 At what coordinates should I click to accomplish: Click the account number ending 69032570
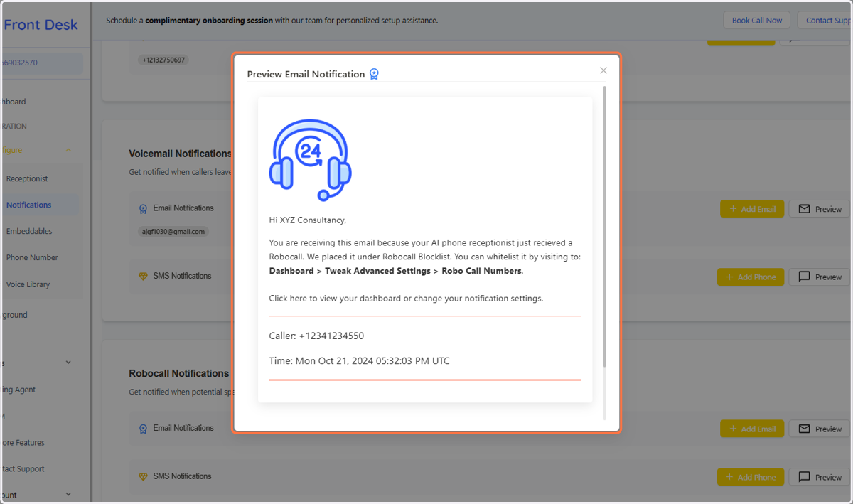[x=20, y=63]
